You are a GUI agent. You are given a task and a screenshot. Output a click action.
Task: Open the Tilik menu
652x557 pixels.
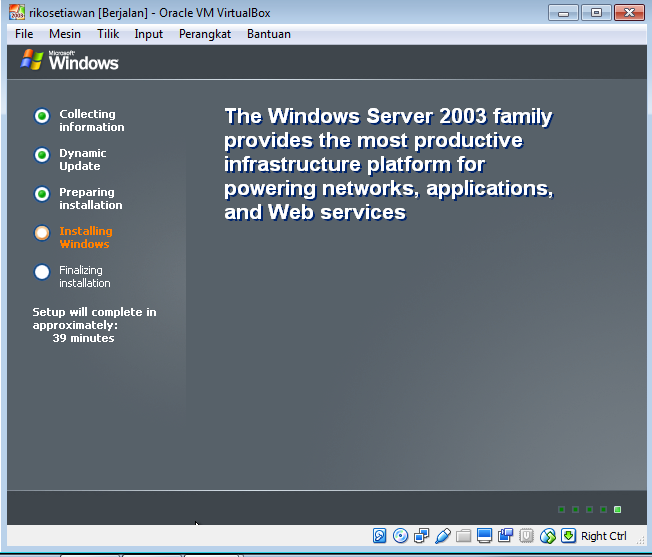(108, 34)
